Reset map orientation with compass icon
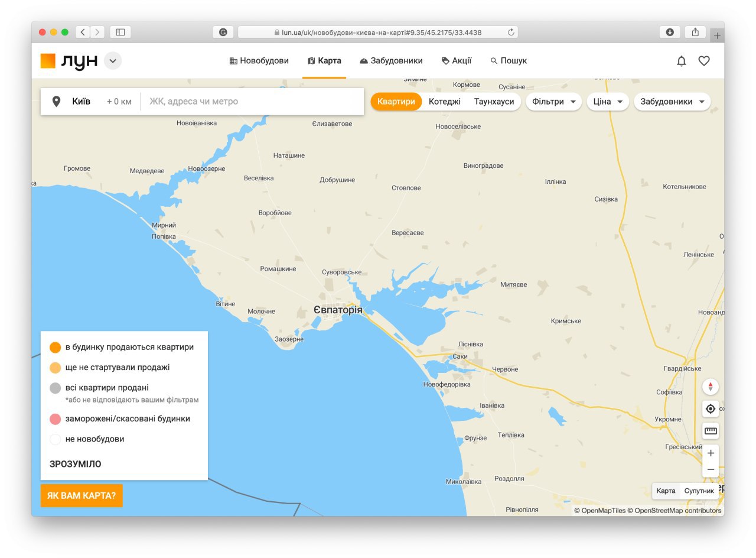The image size is (756, 558). click(711, 387)
